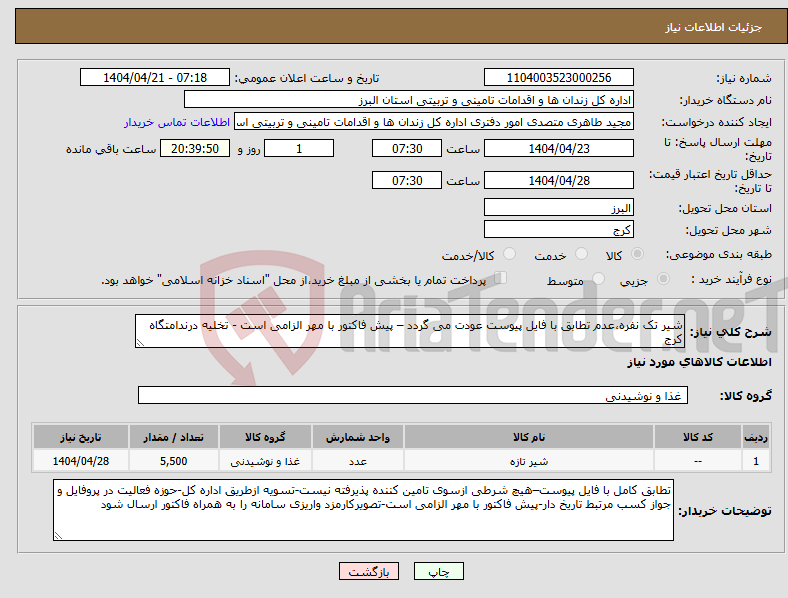This screenshot has width=788, height=598.
Task: Select the جزیی purchase type radio
Action: [663, 279]
